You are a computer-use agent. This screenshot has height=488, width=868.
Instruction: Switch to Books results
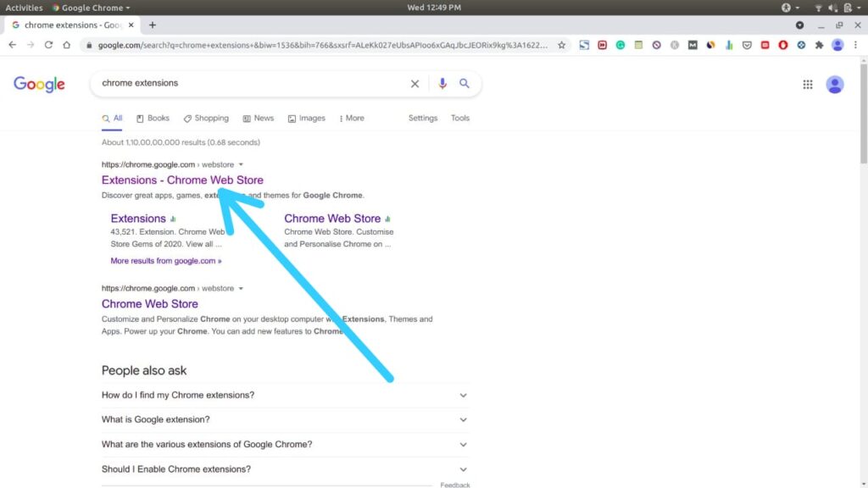tap(153, 119)
